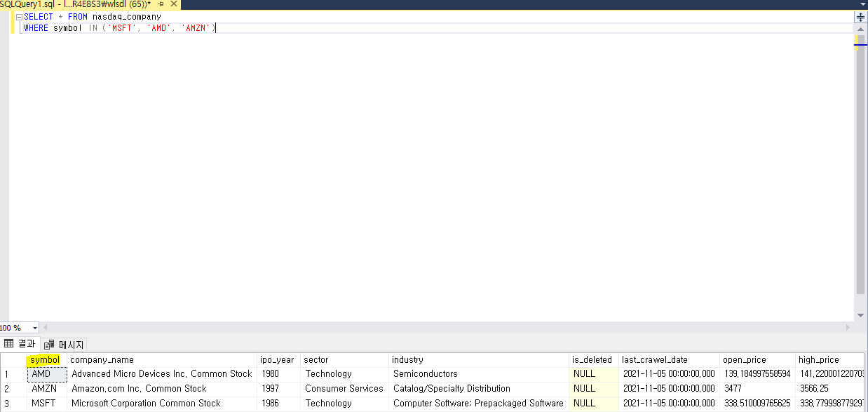Image resolution: width=868 pixels, height=412 pixels.
Task: Click AMD row last_crawel_date 2021-11-05 cell
Action: [669, 374]
